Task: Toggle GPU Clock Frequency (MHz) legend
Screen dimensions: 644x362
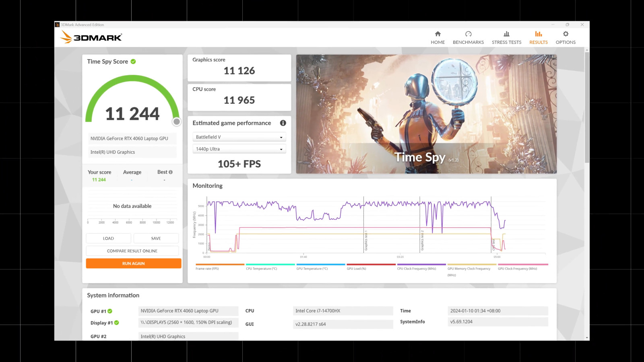Action: (522, 267)
